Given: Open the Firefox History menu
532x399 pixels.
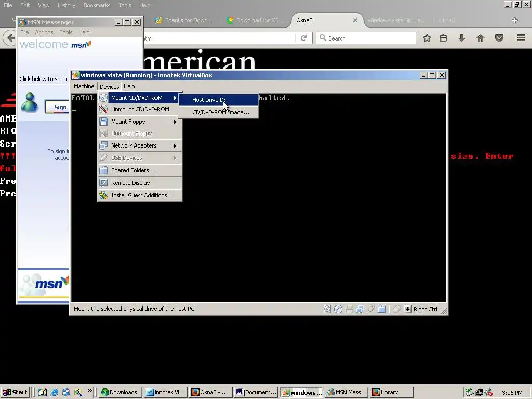Looking at the screenshot, I should pos(66,5).
